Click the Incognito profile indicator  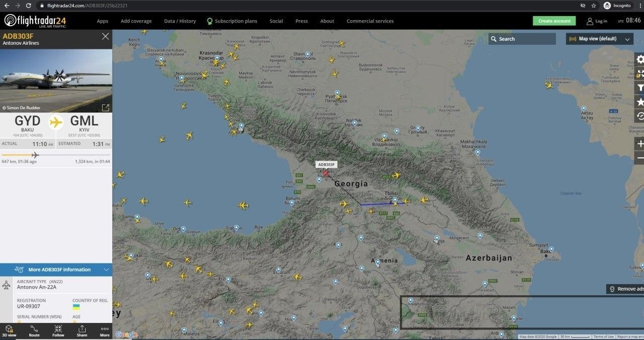pyautogui.click(x=617, y=5)
